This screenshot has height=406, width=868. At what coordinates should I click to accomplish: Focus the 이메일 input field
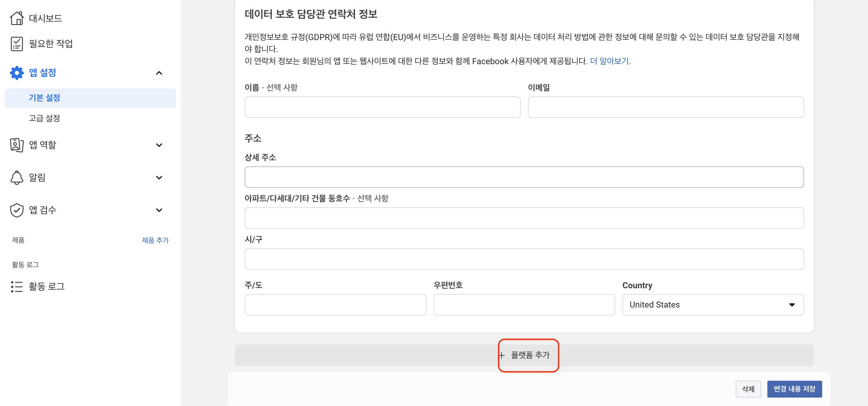click(x=665, y=108)
